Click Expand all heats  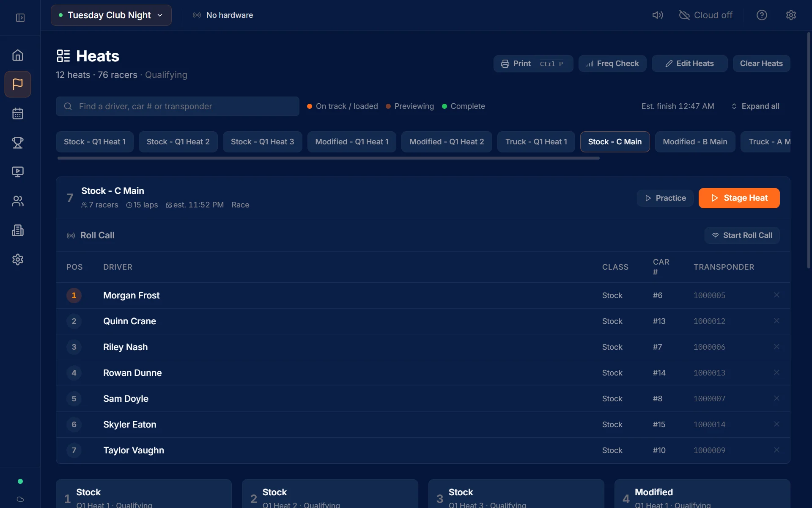click(x=755, y=106)
